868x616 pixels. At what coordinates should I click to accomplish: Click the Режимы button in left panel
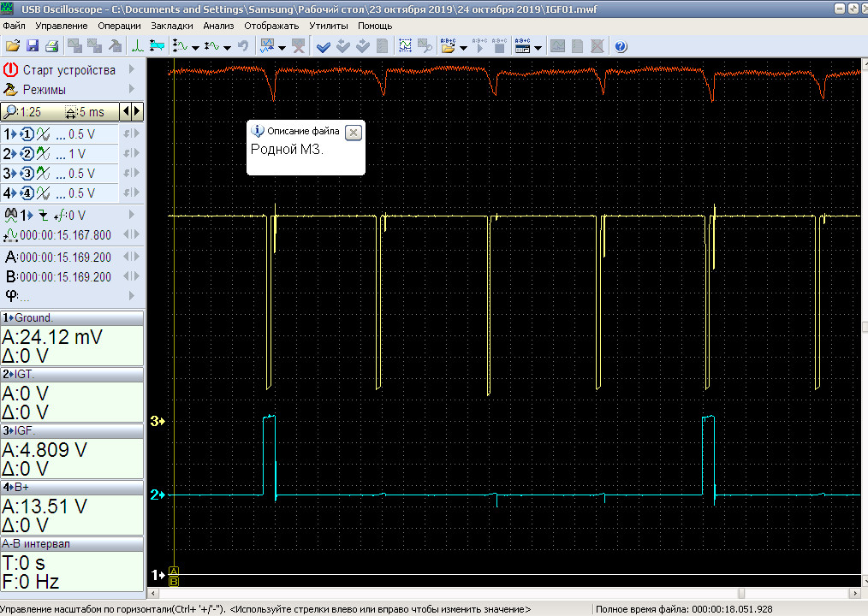tap(45, 90)
